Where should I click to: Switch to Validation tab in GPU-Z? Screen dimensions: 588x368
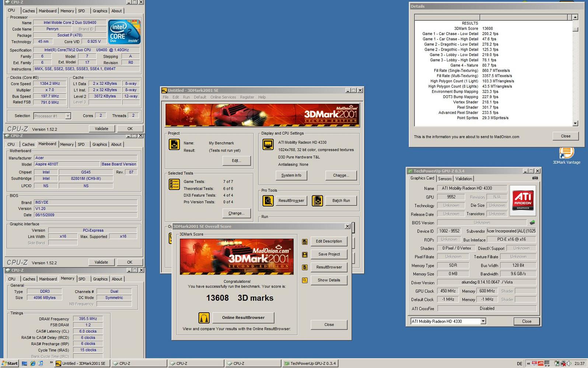[463, 179]
